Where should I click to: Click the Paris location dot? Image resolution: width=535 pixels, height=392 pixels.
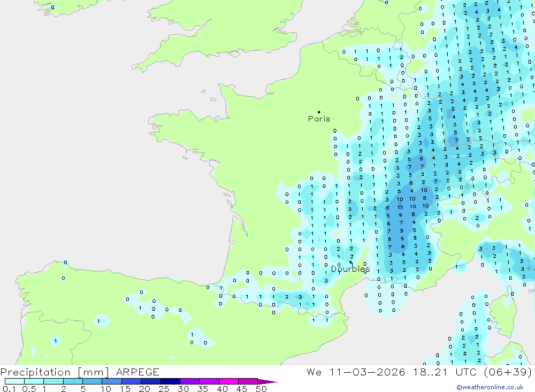[319, 112]
